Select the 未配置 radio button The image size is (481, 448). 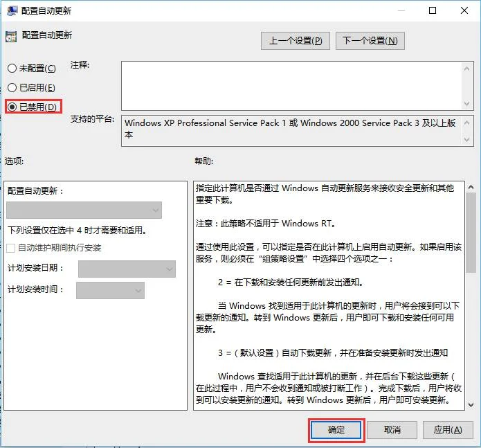(x=12, y=69)
